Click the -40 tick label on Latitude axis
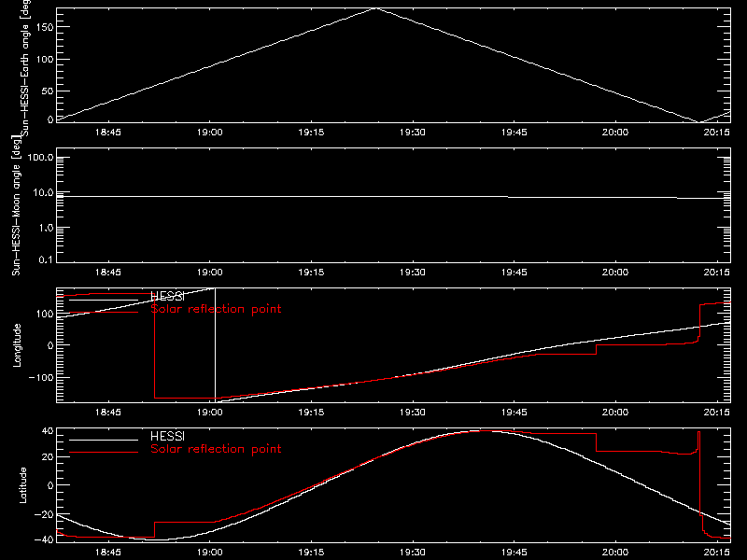 [x=44, y=539]
